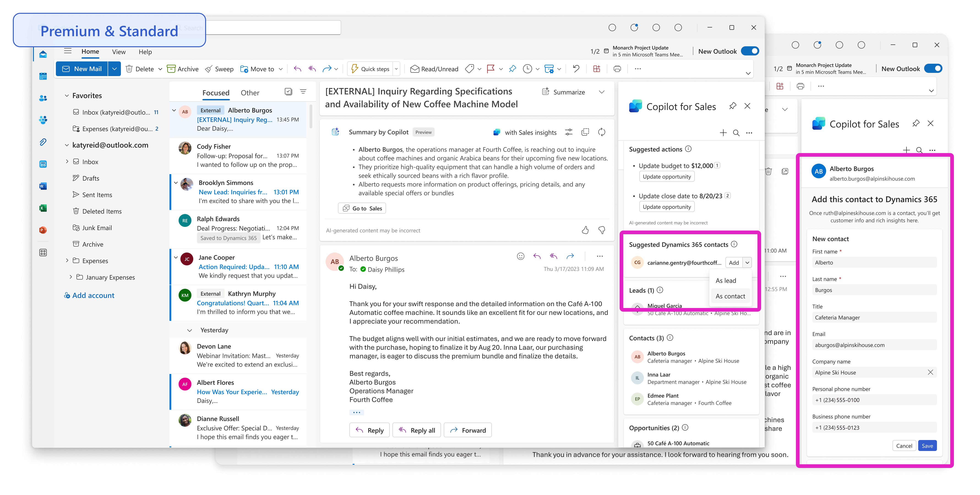The height and width of the screenshot is (495, 980).
Task: Click the Go to Sales button
Action: 361,208
